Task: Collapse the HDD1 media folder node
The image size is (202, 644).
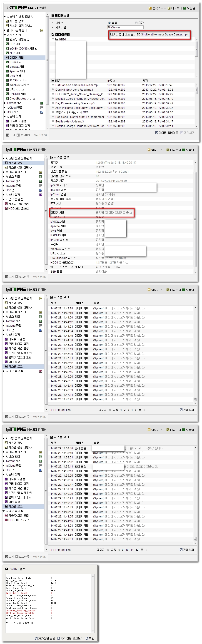Action: click(53, 39)
